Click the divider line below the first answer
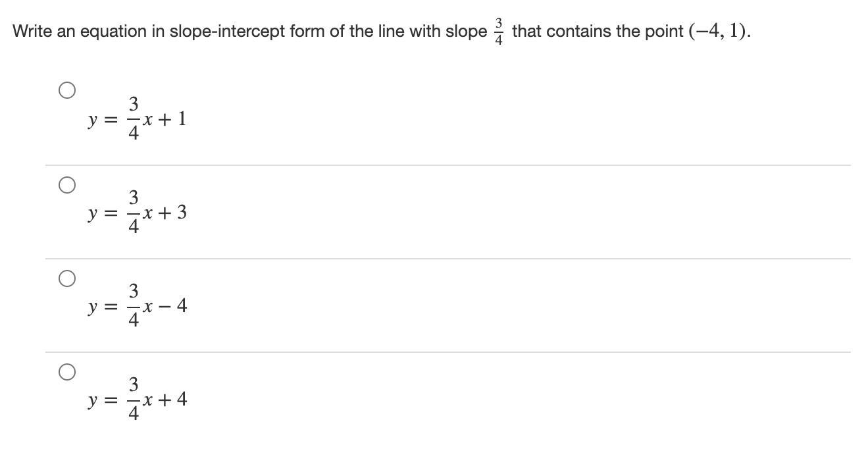The height and width of the screenshot is (474, 868). click(447, 165)
